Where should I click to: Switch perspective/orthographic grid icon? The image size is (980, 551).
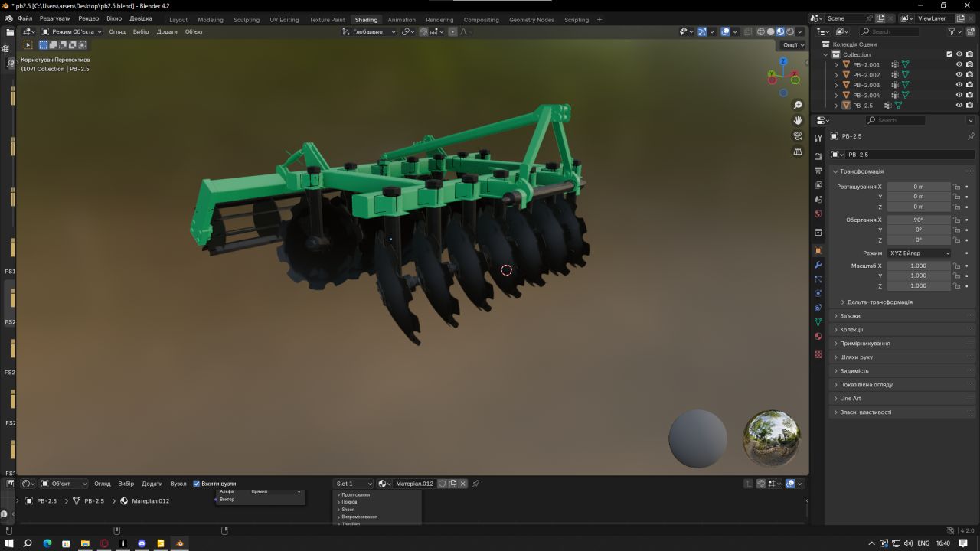pos(797,152)
